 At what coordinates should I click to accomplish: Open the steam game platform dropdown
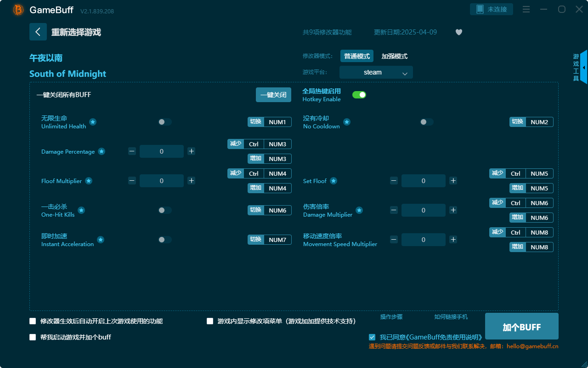tap(376, 72)
